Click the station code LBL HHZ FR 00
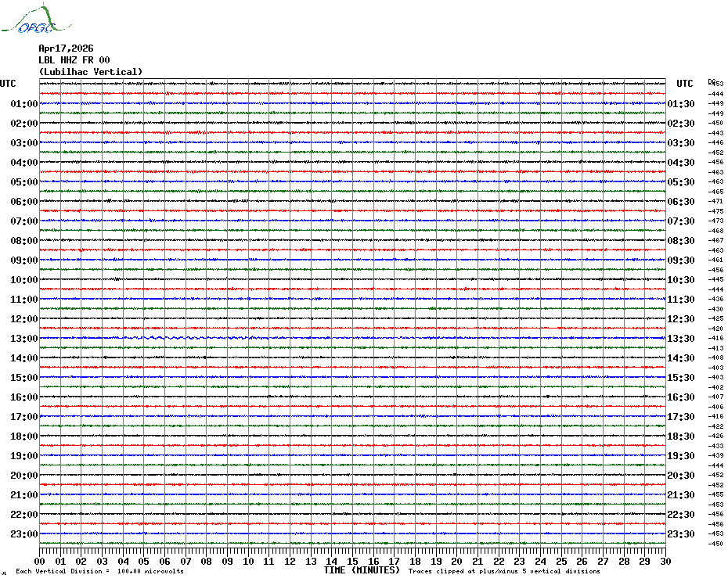This screenshot has height=582, width=728. coord(74,60)
